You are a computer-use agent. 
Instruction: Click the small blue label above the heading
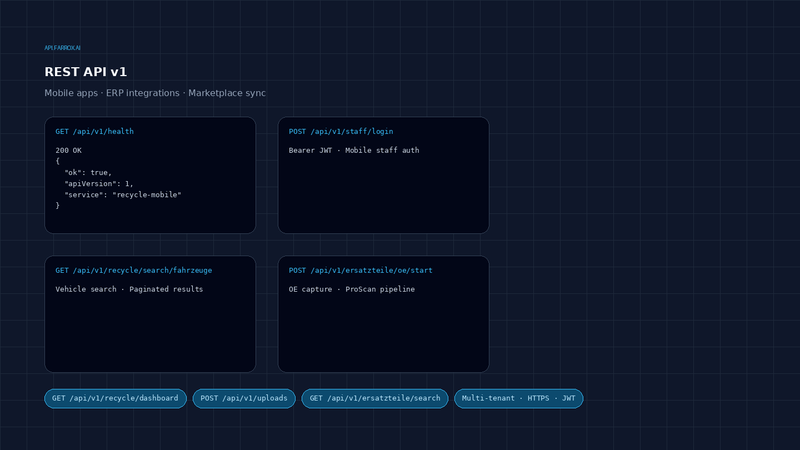[x=62, y=48]
